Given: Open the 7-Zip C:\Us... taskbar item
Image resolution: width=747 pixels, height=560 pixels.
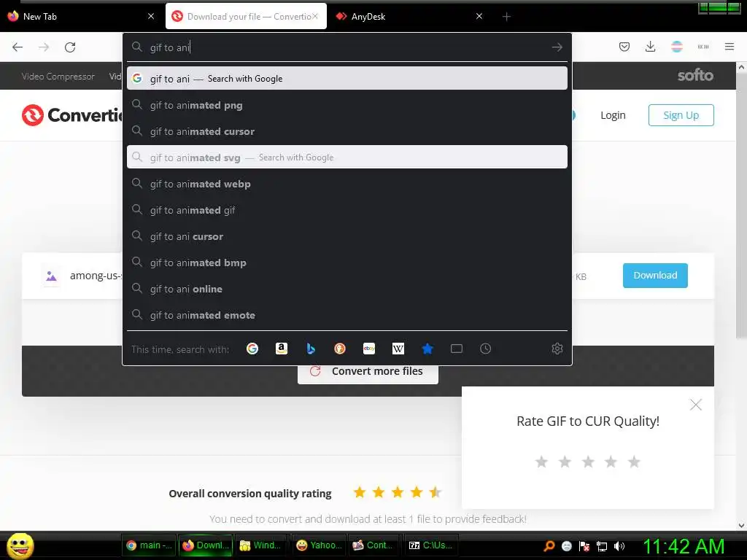Looking at the screenshot, I should tap(431, 545).
